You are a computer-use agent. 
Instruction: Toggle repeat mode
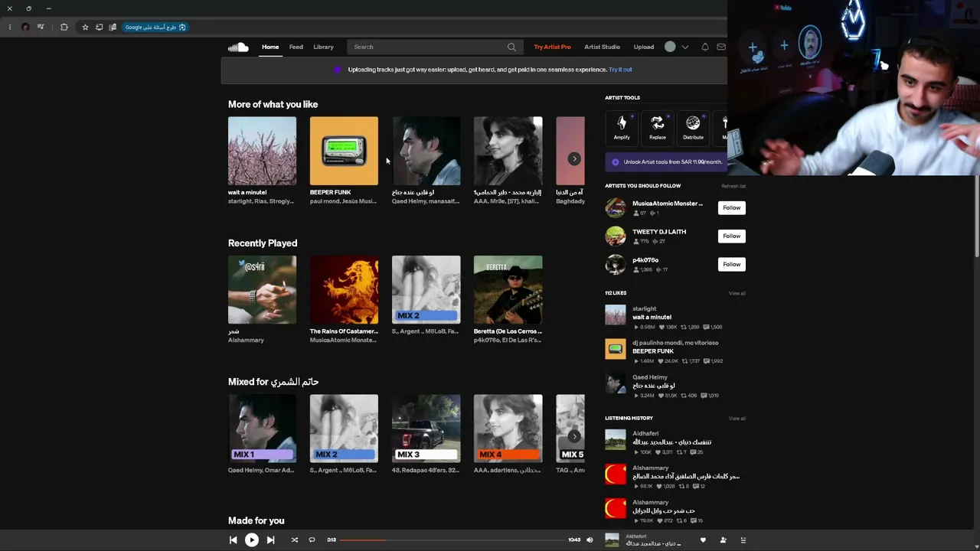(312, 540)
